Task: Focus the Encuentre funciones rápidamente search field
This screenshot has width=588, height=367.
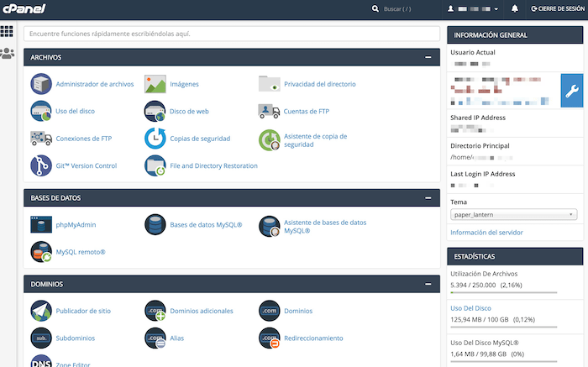Action: pyautogui.click(x=232, y=34)
